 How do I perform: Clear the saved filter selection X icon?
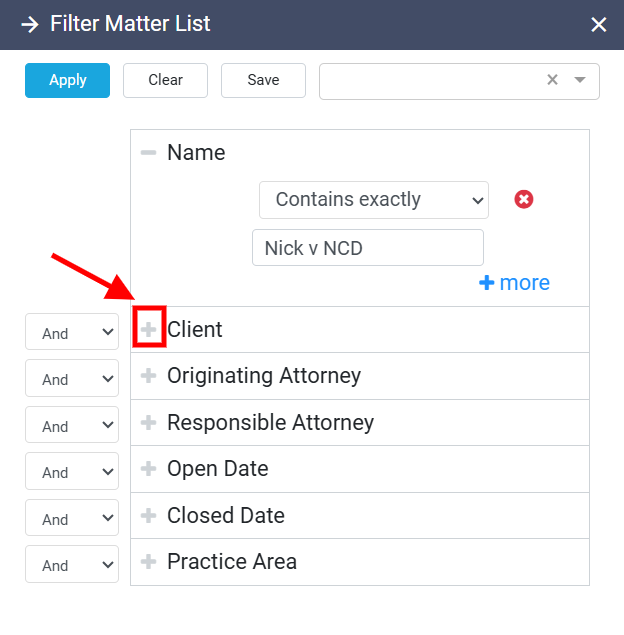[552, 79]
